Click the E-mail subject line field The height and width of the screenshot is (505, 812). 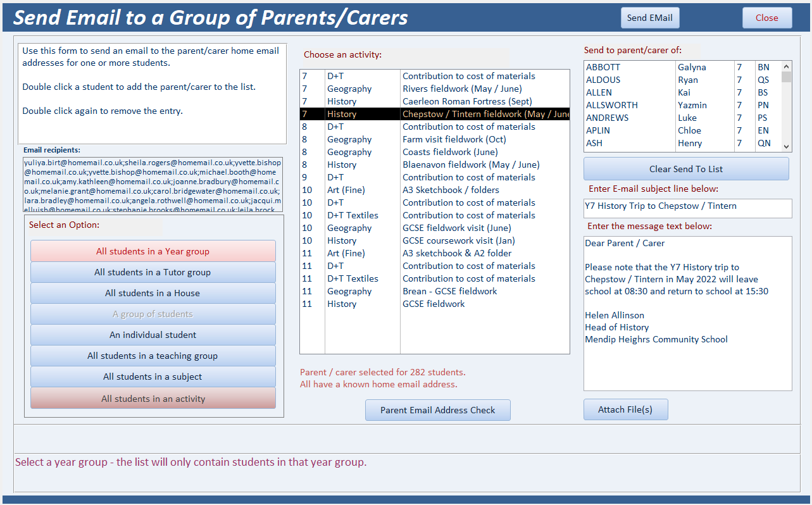687,208
